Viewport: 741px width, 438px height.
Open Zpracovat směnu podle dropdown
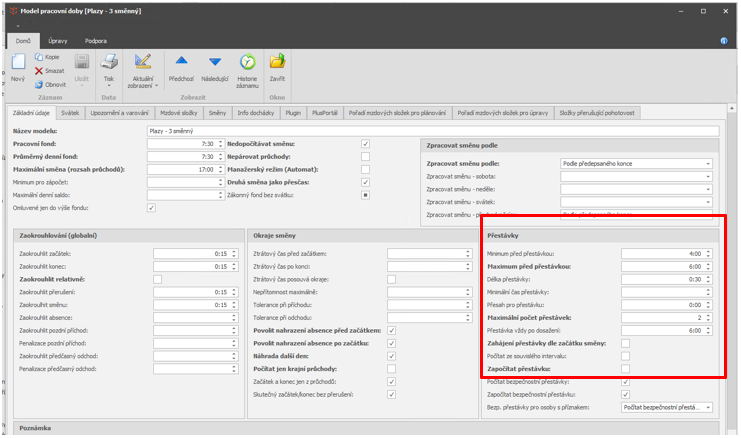coord(708,163)
